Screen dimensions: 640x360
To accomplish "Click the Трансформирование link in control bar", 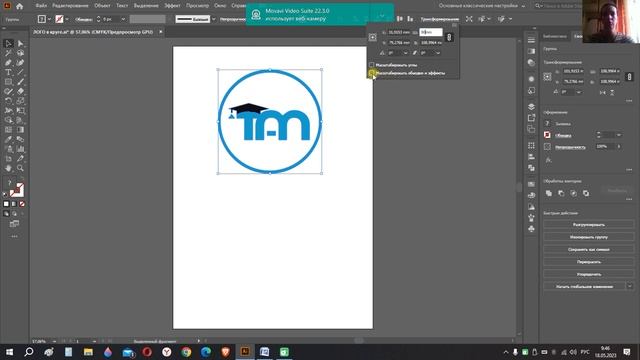I will [439, 19].
